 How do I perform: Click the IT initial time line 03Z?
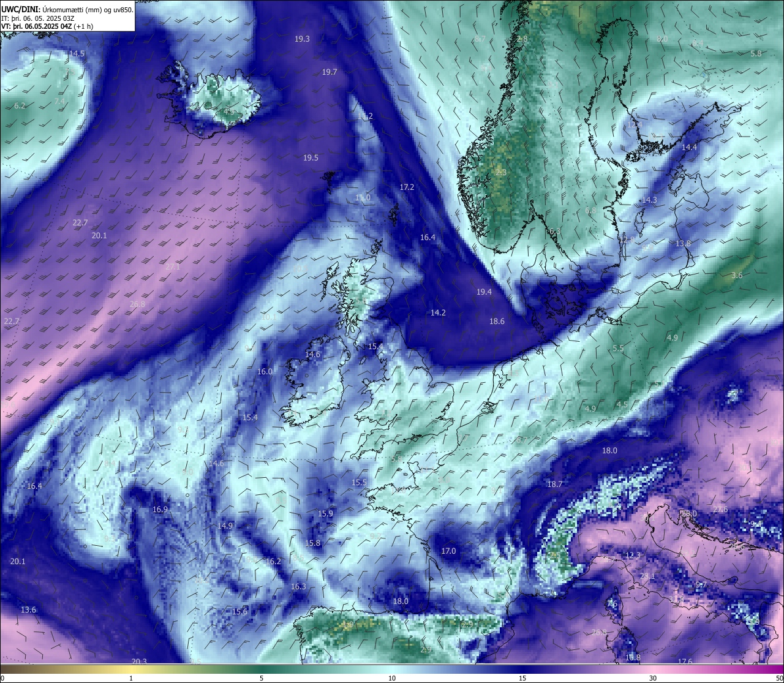point(37,18)
